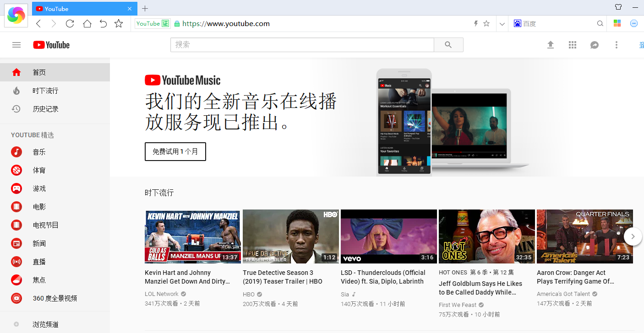Viewport: 644px width, 333px height.
Task: Click the Baidu search box magnifier
Action: [x=600, y=23]
